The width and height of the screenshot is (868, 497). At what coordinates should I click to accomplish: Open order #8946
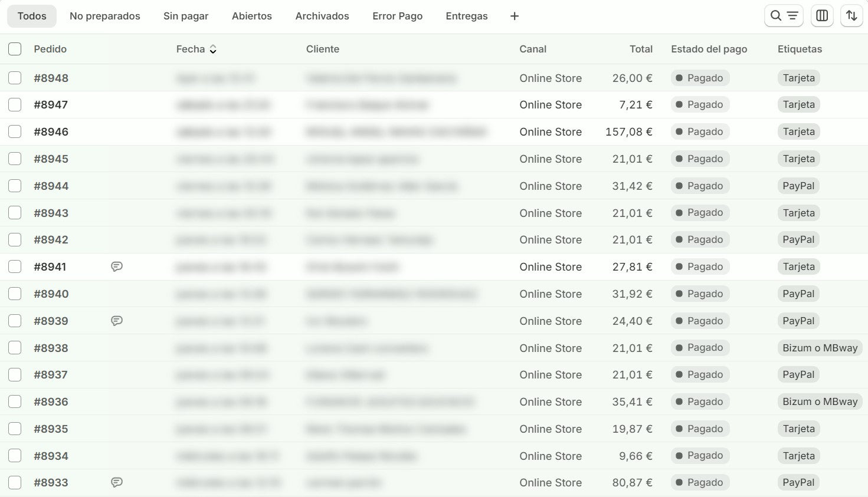pos(51,132)
